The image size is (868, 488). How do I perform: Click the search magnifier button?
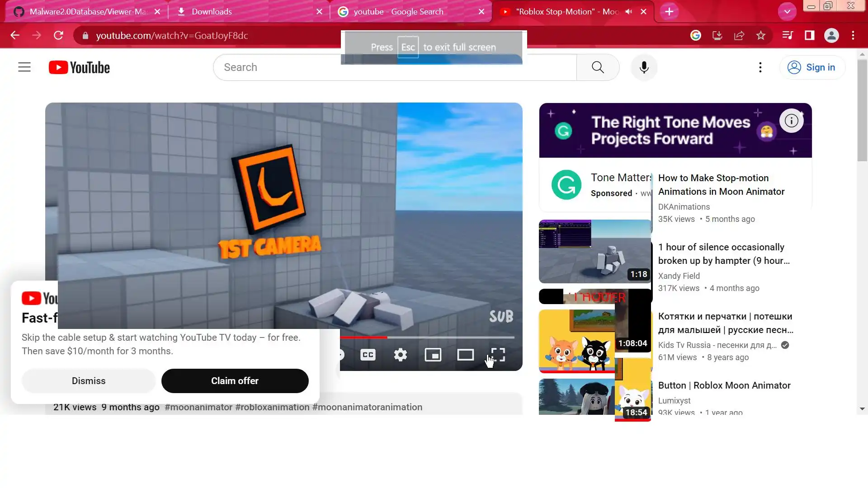pyautogui.click(x=598, y=67)
